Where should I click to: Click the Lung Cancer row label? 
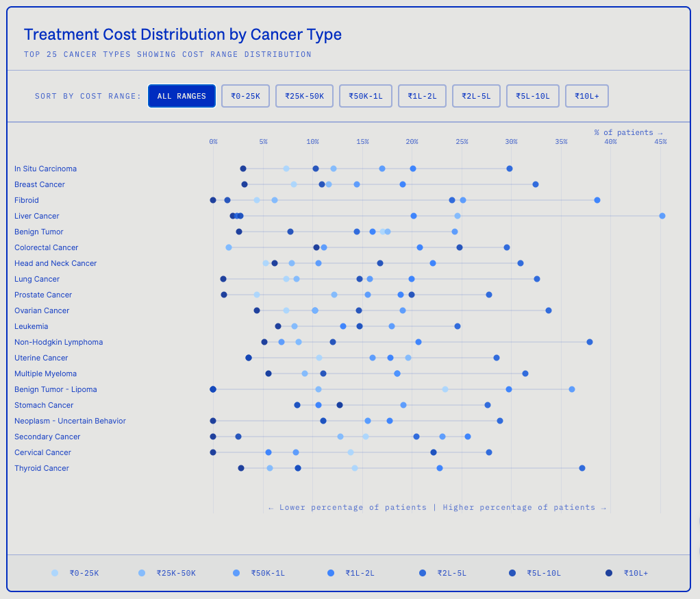(x=37, y=279)
